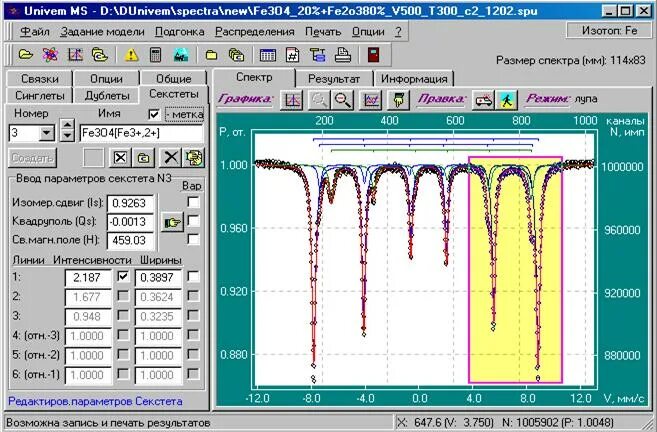Viewport: 657px width, 432px height.
Task: Click the ambulance icon next to Правка
Action: tap(484, 100)
